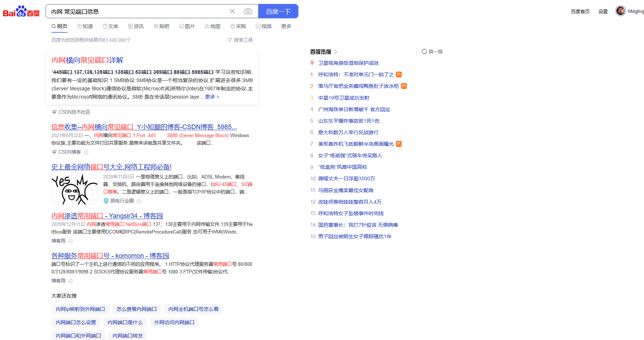Click the user profile avatar
Screen dimensions: 644x340
[x=621, y=11]
